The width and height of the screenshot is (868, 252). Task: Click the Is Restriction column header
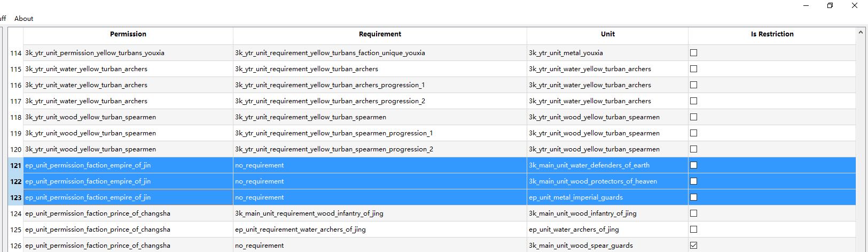click(772, 34)
